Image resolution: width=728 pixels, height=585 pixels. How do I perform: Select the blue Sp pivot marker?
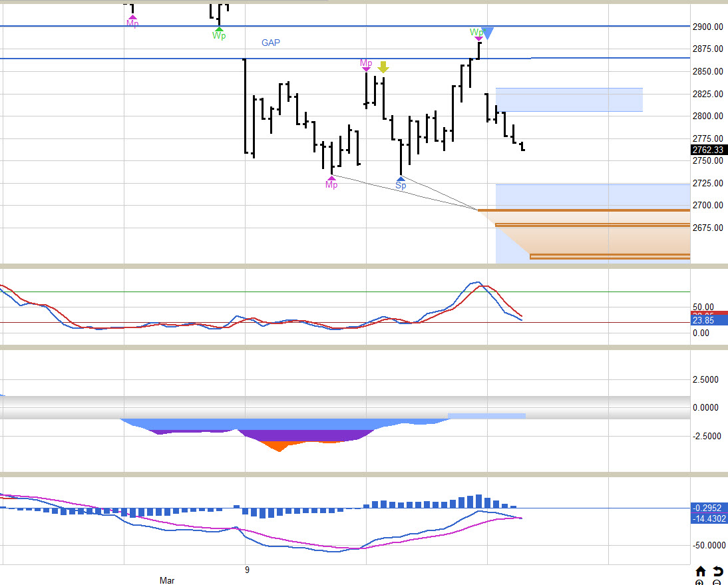[x=401, y=184]
